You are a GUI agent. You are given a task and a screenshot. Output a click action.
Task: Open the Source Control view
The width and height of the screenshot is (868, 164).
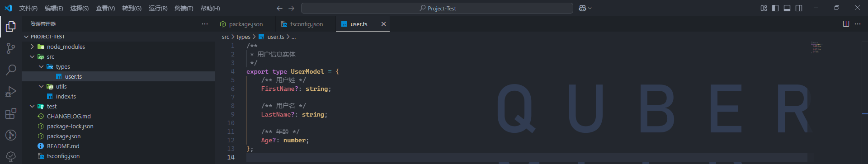[11, 48]
